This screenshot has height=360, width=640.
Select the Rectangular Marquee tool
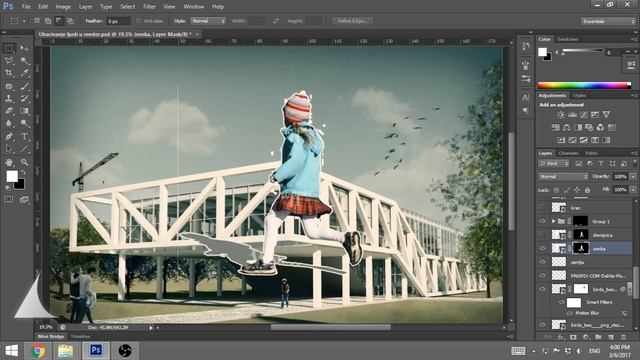(x=9, y=48)
